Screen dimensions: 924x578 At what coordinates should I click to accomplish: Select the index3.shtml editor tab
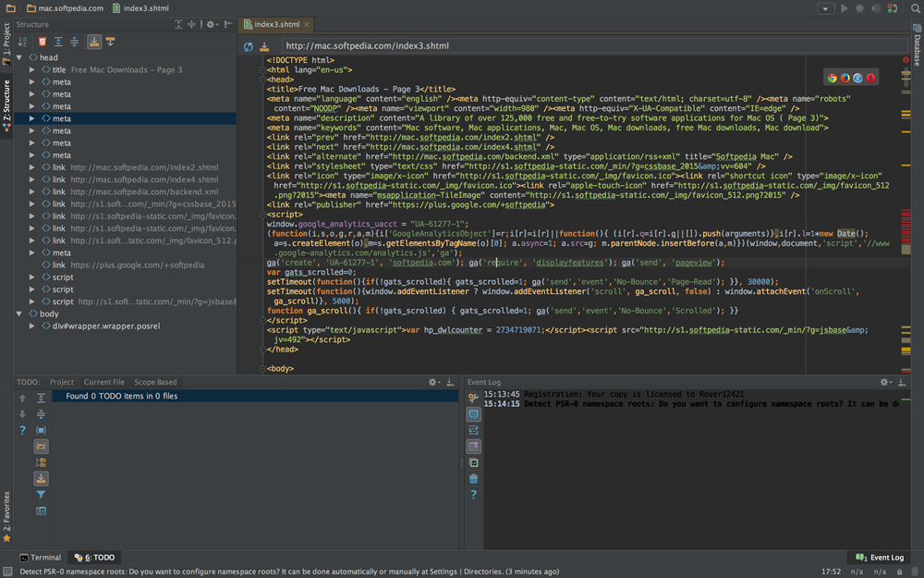pos(277,24)
